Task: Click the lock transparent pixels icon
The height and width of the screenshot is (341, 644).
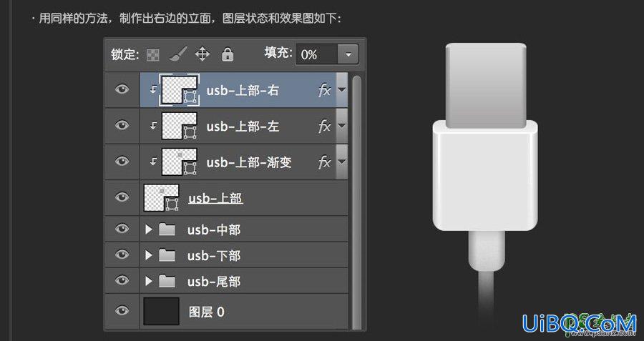Action: tap(153, 54)
